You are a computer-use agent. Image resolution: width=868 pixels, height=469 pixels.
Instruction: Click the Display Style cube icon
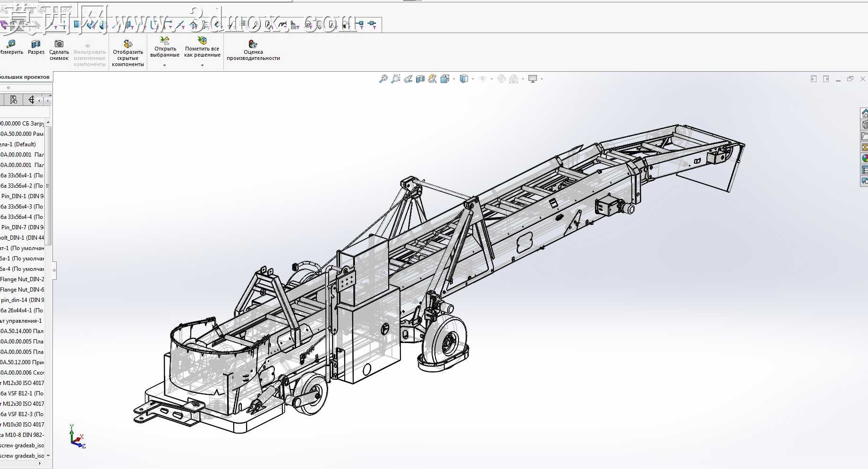464,79
